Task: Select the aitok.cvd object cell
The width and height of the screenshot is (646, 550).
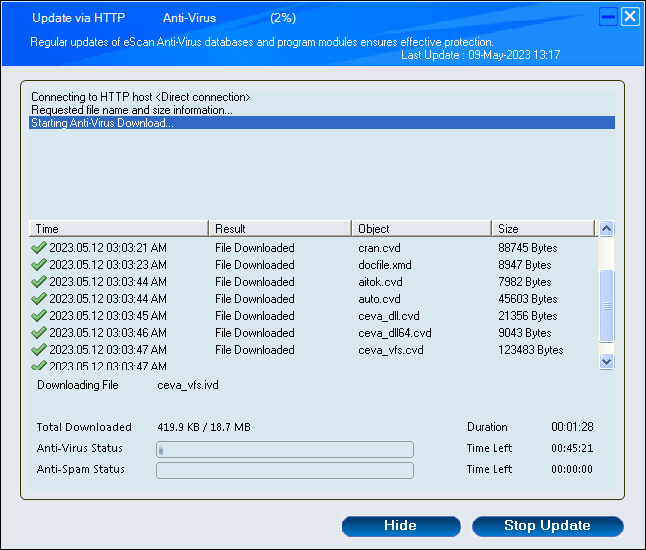Action: pyautogui.click(x=380, y=282)
